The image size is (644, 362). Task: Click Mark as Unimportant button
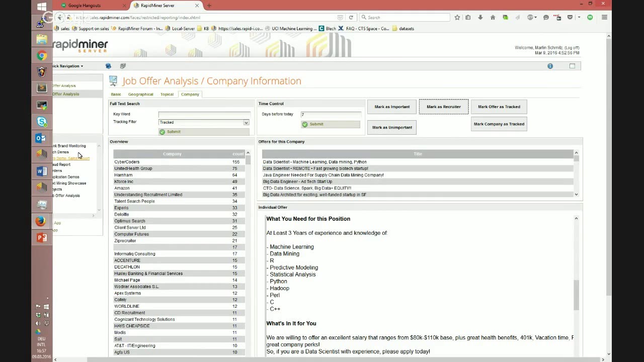click(x=392, y=127)
